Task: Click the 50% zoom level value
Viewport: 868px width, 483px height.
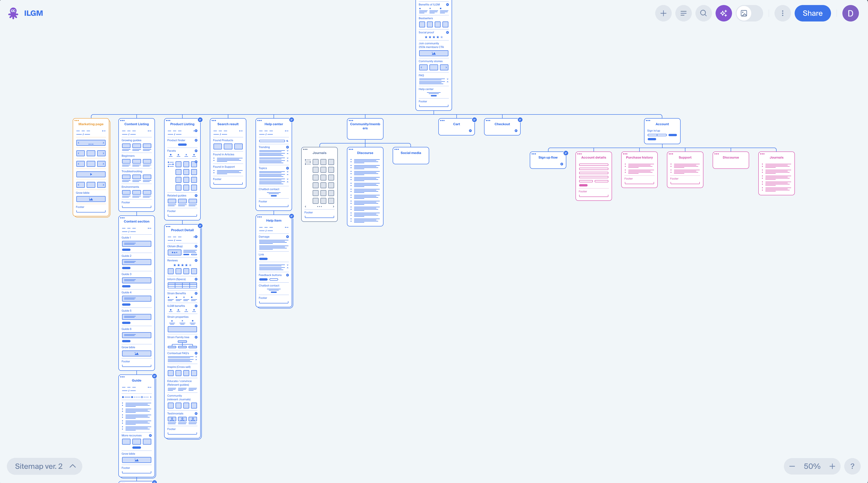Action: coord(812,466)
